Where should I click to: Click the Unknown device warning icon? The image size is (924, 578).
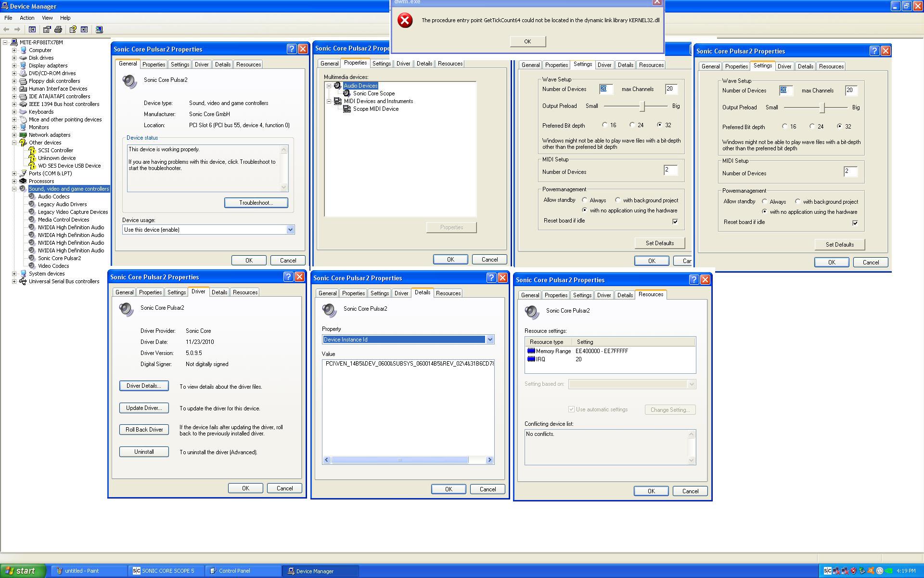(32, 158)
